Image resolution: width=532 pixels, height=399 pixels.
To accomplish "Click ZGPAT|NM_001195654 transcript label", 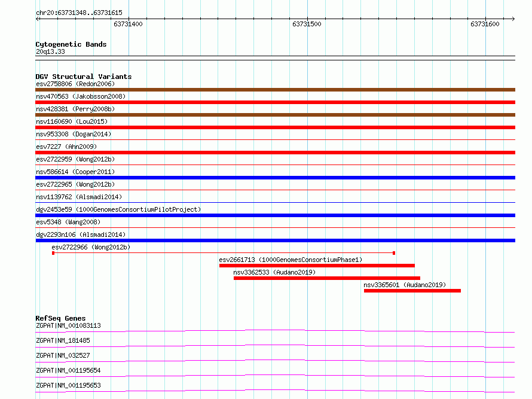I will coord(68,370).
